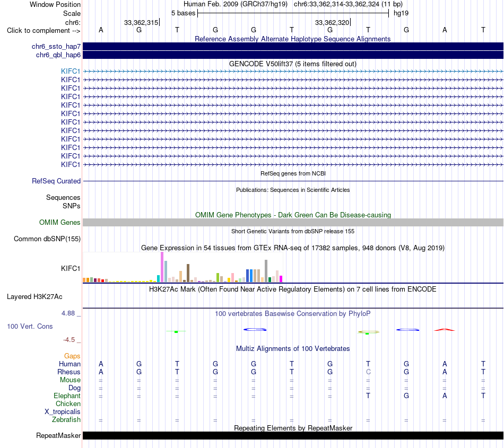The image size is (504, 448).
Task: Click chr6:33,362,314-33,362,324 (11 bp) position text
Action: [348, 4]
